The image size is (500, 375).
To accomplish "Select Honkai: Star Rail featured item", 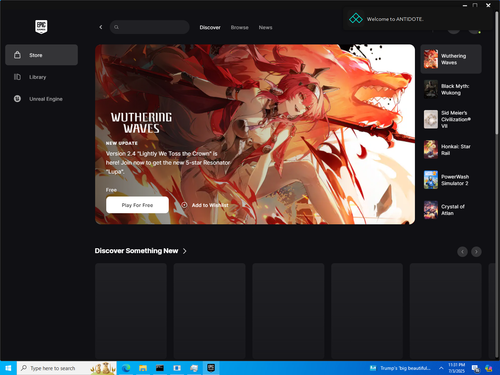I will coord(451,150).
